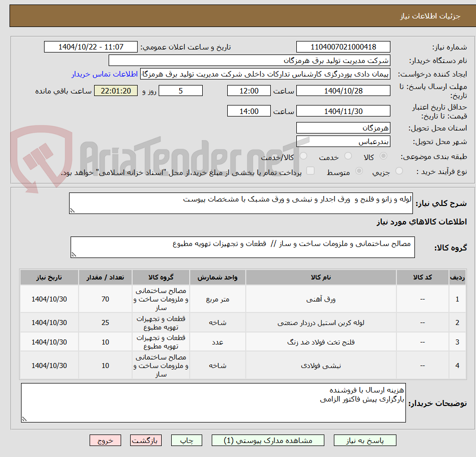Click the جزئیات اطلاعات نیاز page title
The image size is (476, 457).
click(430, 16)
